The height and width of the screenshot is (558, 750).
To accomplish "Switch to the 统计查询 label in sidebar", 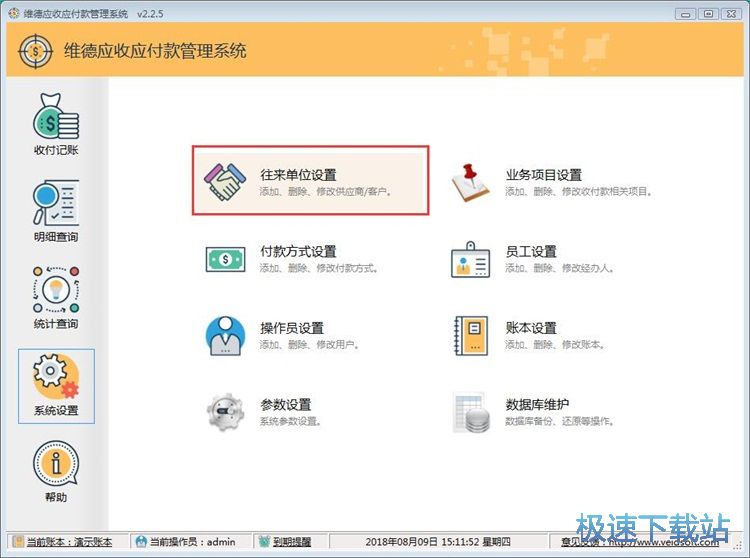I will click(56, 324).
